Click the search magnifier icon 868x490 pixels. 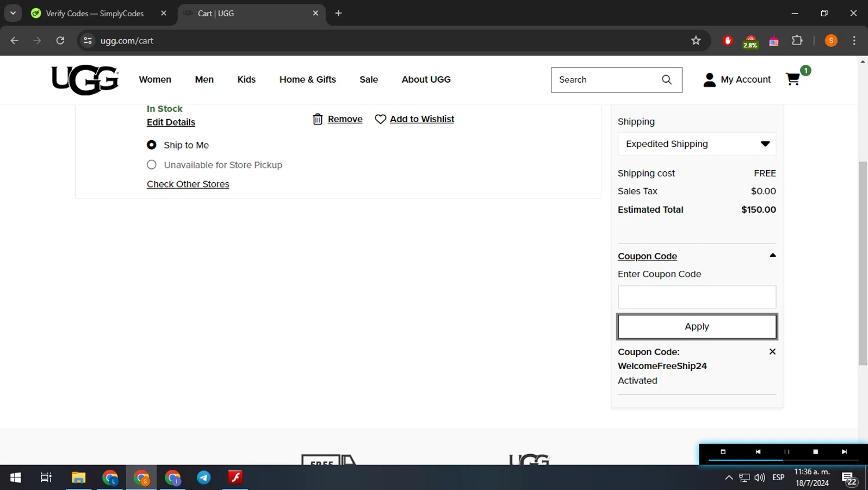coord(667,80)
